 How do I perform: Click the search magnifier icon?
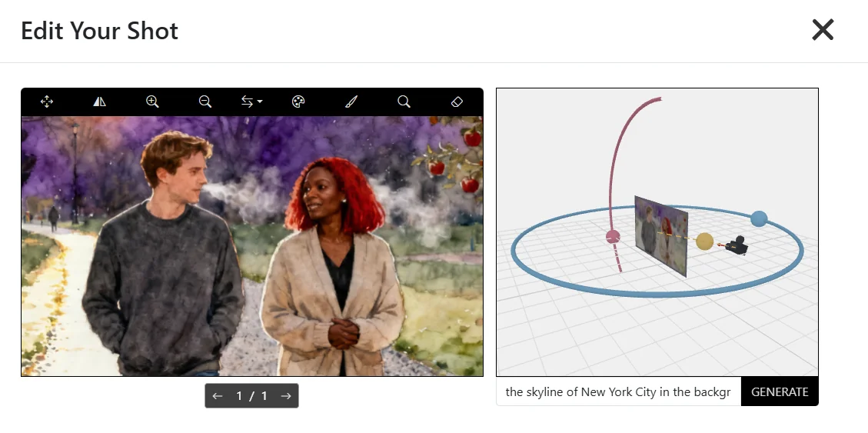[x=404, y=102]
